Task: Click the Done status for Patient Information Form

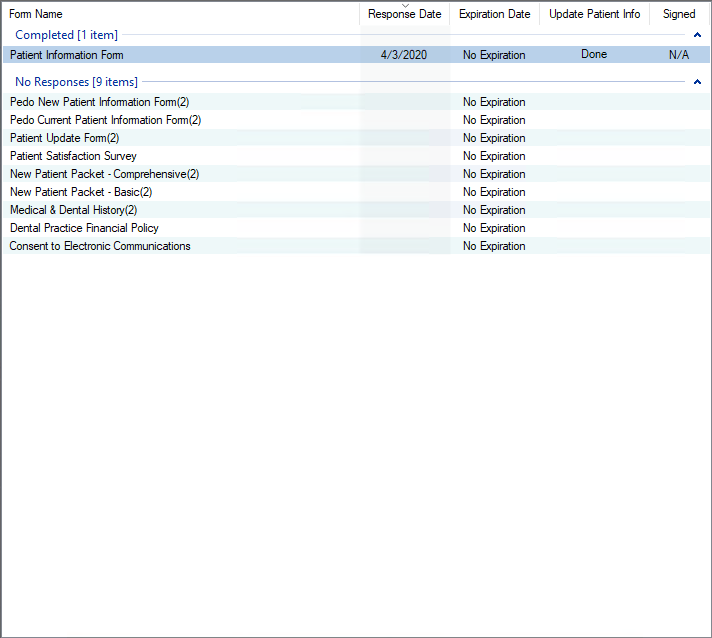Action: tap(594, 55)
